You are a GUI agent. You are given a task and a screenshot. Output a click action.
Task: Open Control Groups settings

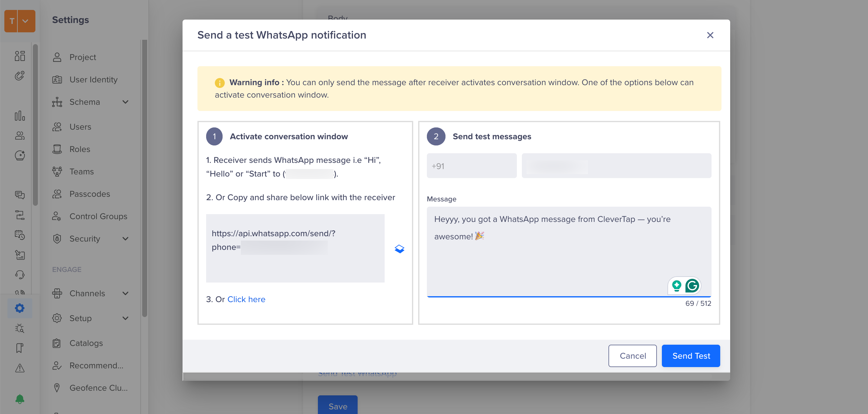point(90,216)
